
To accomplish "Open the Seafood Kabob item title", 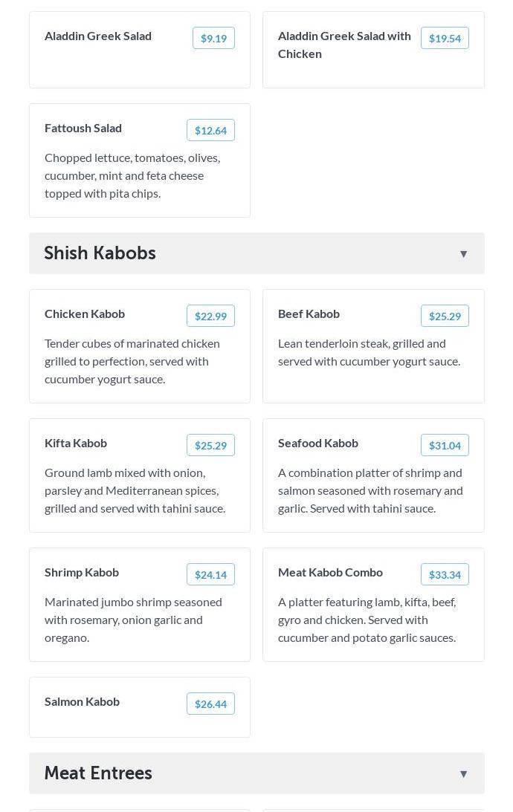I will (x=318, y=443).
